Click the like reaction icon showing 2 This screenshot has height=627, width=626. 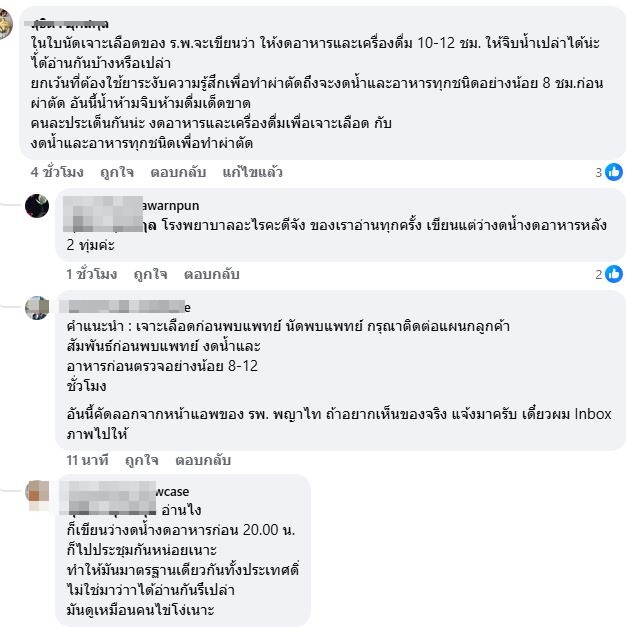(614, 274)
